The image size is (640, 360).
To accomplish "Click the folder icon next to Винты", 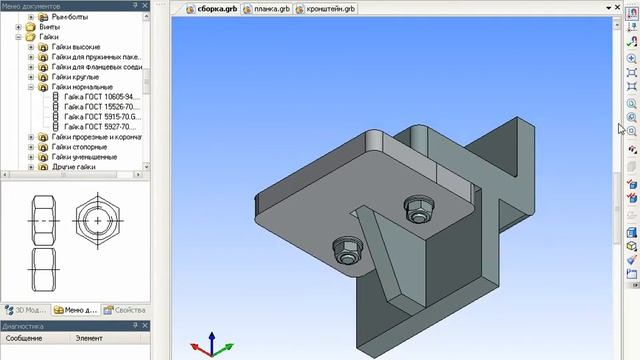I will 31,27.
